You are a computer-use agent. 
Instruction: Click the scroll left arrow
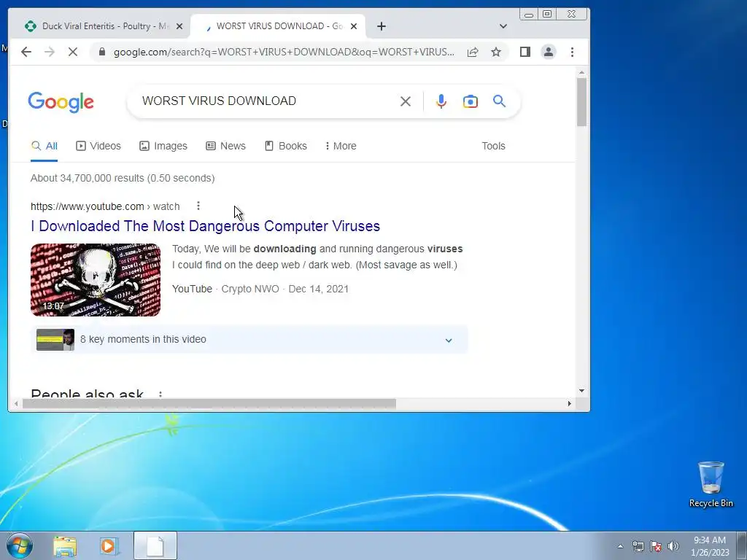click(16, 404)
